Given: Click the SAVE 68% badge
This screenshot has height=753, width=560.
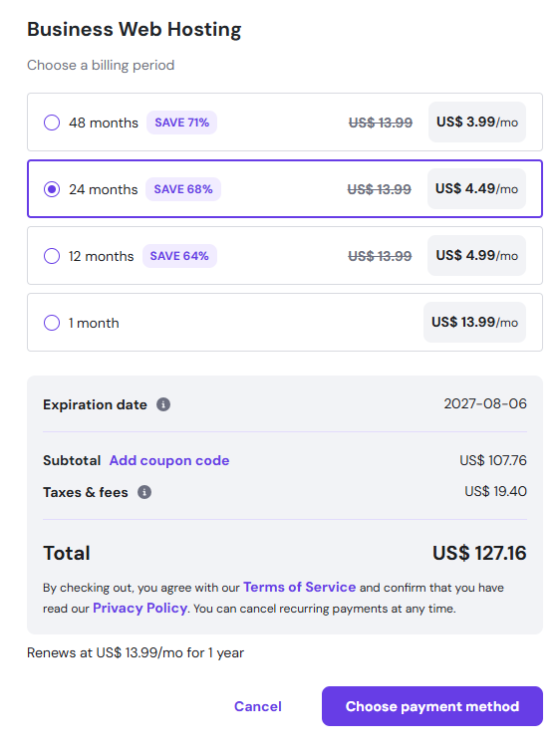Looking at the screenshot, I should pos(183,189).
